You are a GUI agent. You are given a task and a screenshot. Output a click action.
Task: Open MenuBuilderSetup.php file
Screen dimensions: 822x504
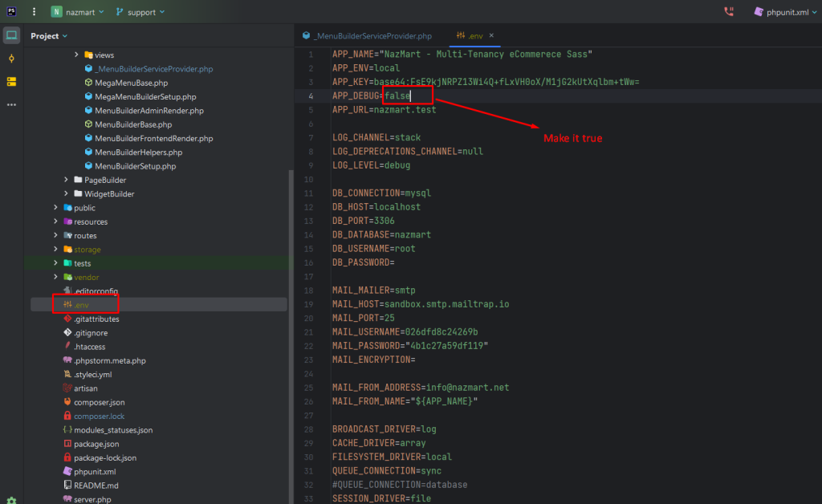[131, 166]
